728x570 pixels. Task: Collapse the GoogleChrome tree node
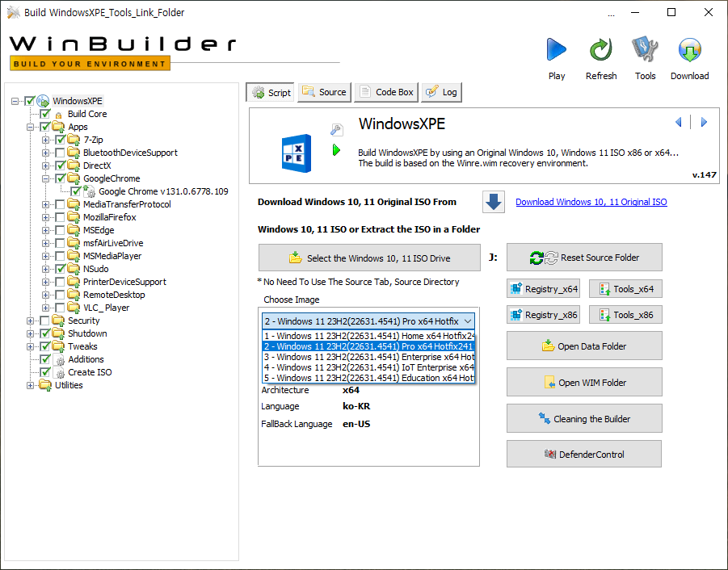tap(45, 178)
